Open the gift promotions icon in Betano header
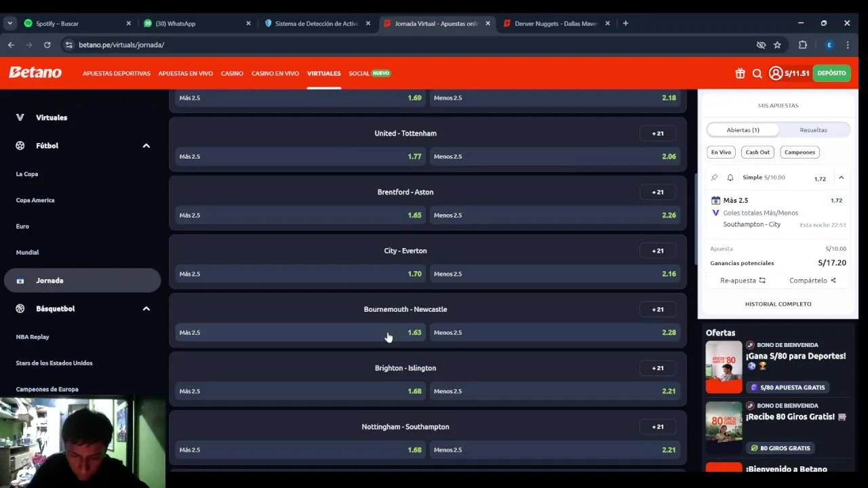This screenshot has height=488, width=868. 740,73
